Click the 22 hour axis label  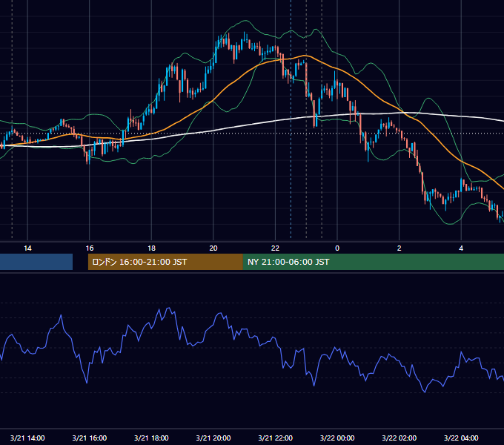pos(275,248)
